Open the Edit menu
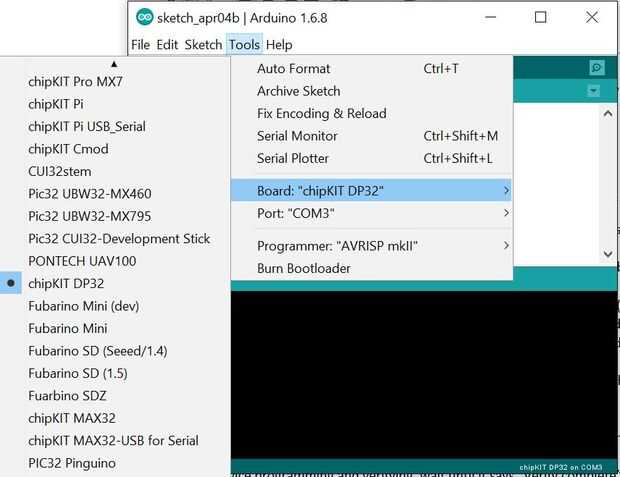Viewport: 620px width, 477px height. click(x=167, y=45)
